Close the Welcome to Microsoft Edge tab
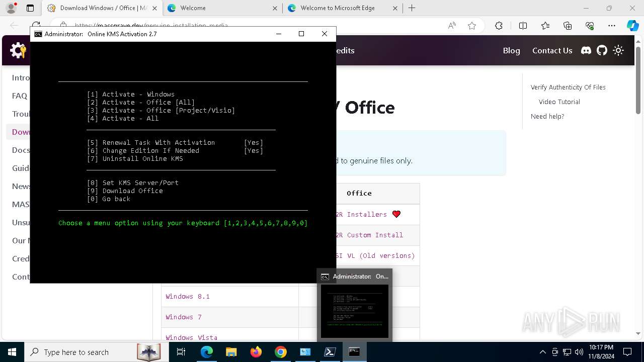This screenshot has width=644, height=362. pyautogui.click(x=395, y=8)
